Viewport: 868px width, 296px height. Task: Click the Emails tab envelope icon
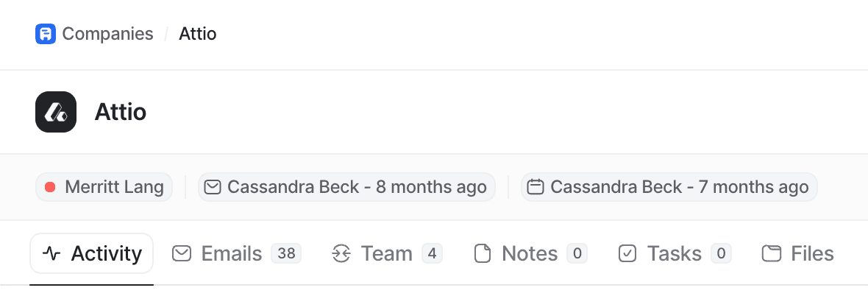182,254
